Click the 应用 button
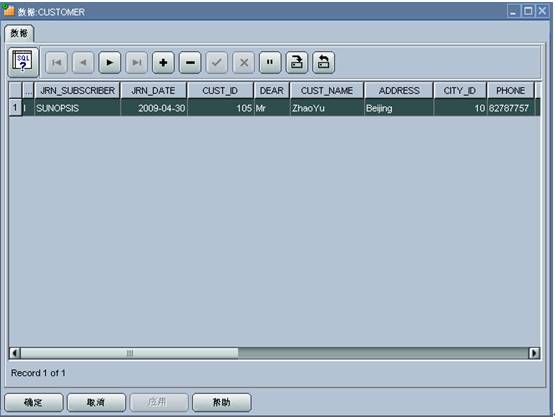Image resolution: width=555 pixels, height=417 pixels. (x=159, y=402)
